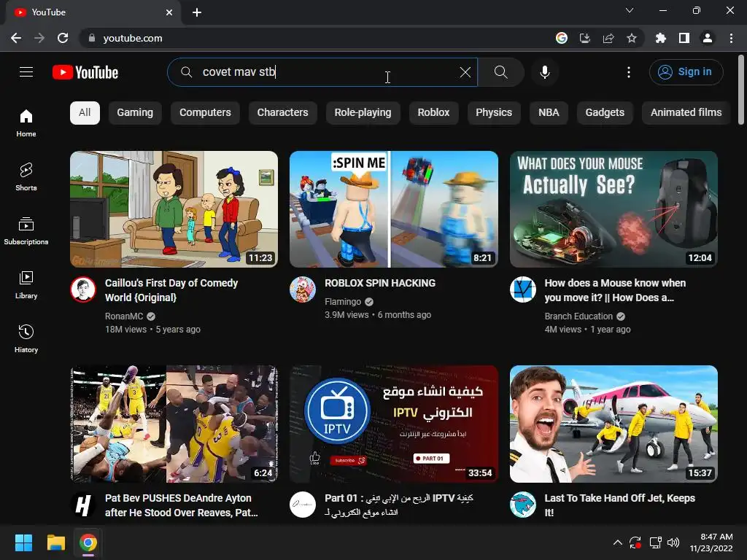Open ROBLOX SPIN HACKING video thumbnail
The height and width of the screenshot is (560, 747).
point(393,209)
